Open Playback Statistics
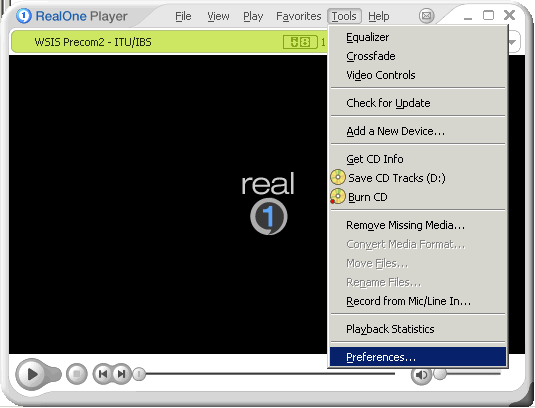This screenshot has height=408, width=535. 418,329
